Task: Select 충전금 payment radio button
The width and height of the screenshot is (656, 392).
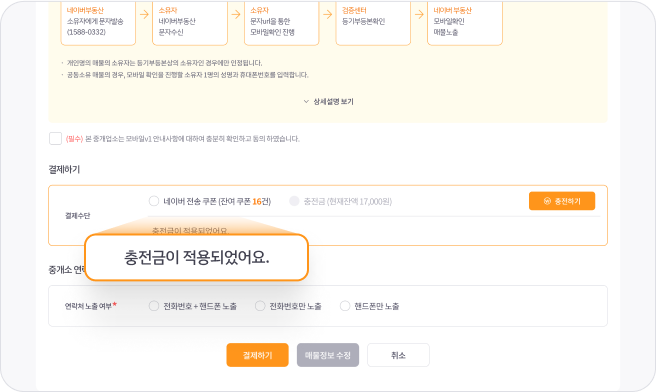Action: [x=294, y=201]
